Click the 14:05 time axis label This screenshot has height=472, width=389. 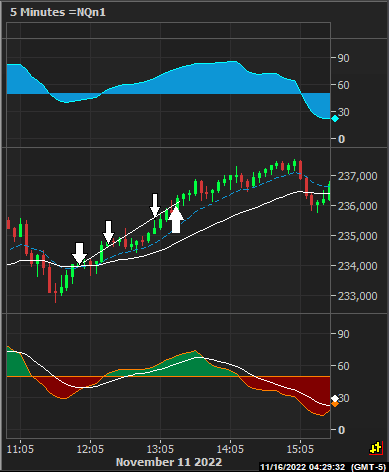coord(230,449)
